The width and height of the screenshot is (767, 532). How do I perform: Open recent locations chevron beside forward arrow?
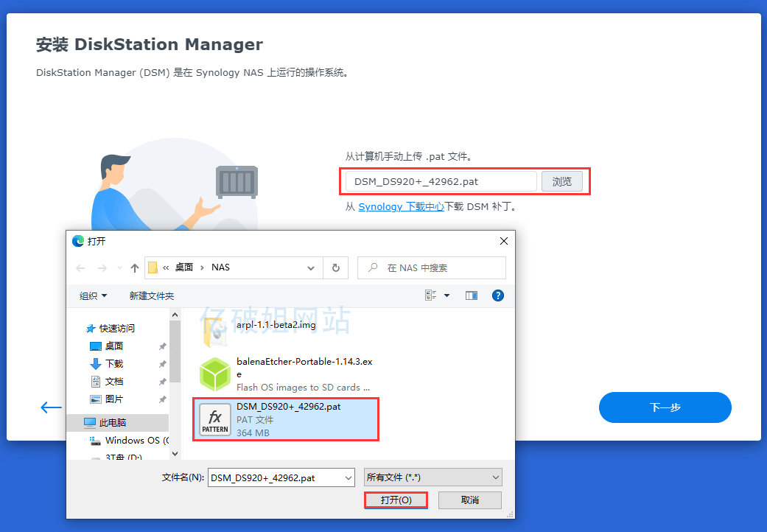coord(120,268)
